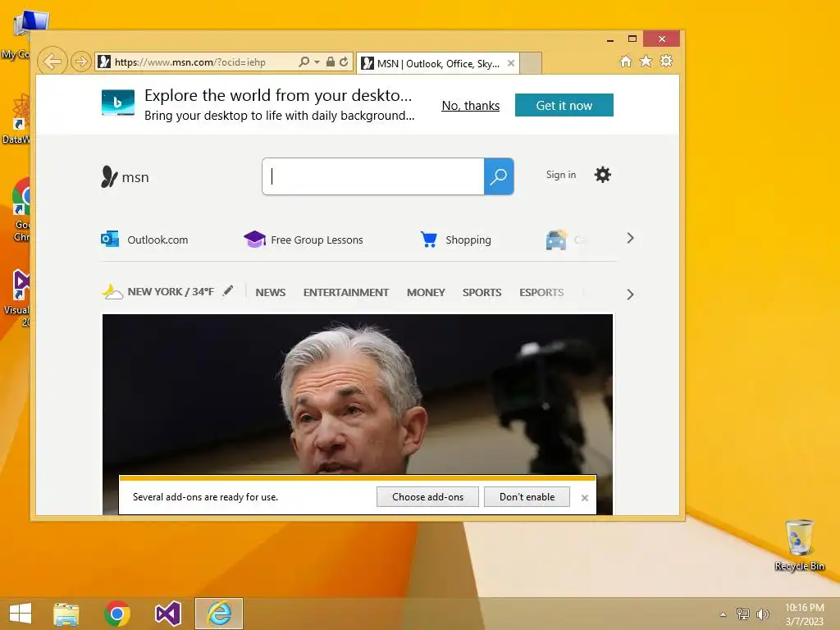840x630 pixels.
Task: Show hidden system tray icons
Action: [x=723, y=614]
